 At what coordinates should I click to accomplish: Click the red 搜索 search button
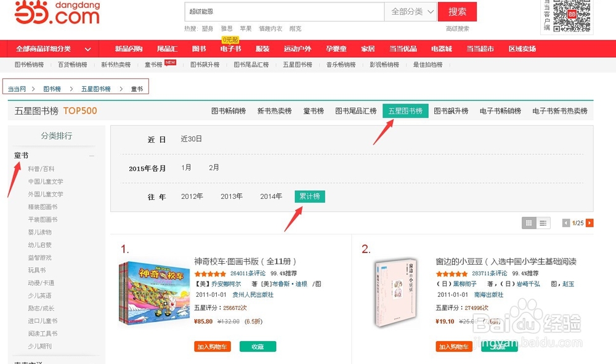point(457,12)
